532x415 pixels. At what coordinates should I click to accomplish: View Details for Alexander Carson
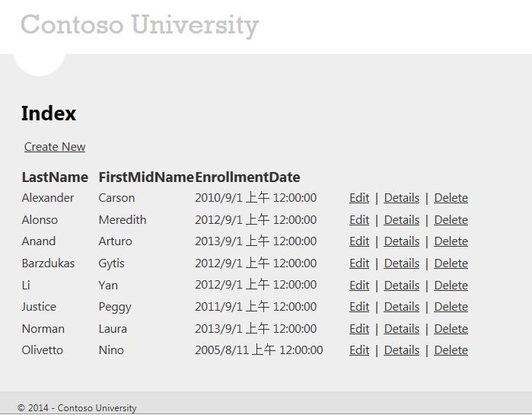pos(401,198)
